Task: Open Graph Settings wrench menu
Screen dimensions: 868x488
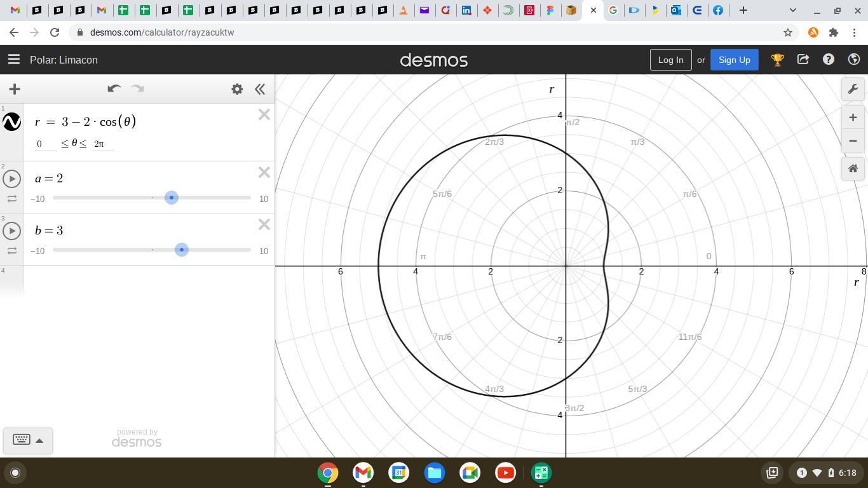Action: (x=853, y=89)
